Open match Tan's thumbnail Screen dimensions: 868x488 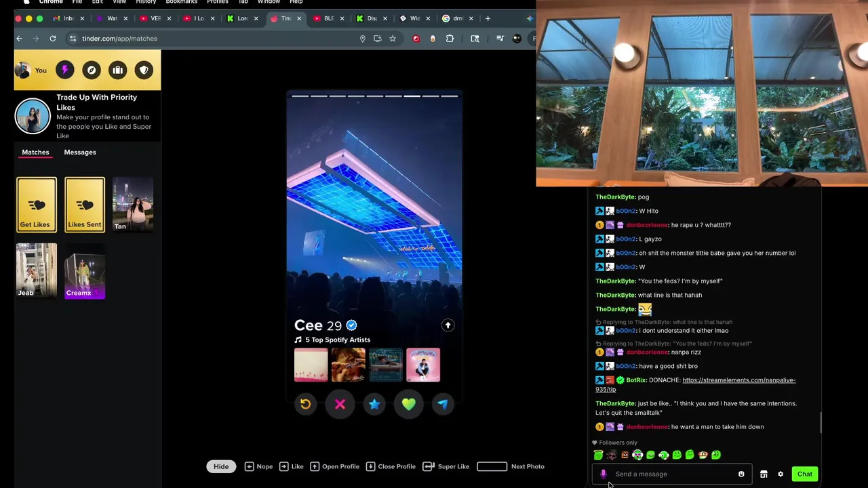133,204
